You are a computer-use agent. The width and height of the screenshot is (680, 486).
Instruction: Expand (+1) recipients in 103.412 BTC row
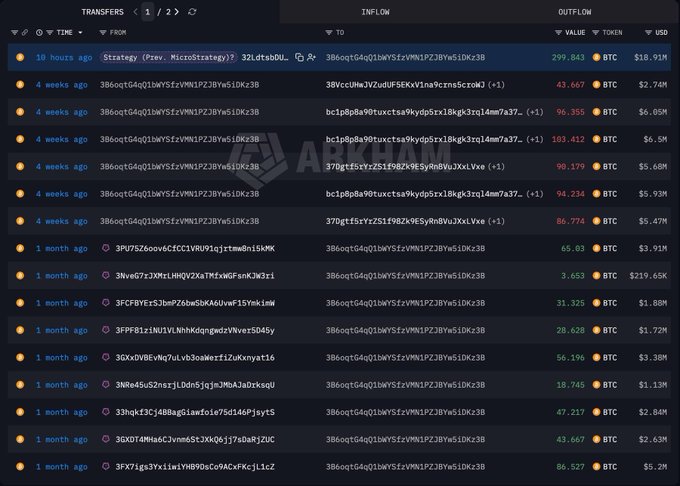tap(535, 140)
